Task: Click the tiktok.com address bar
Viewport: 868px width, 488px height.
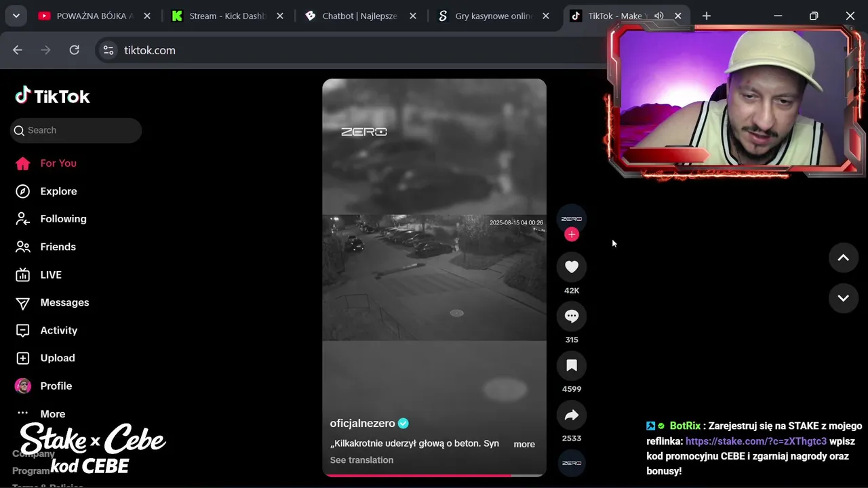Action: click(x=353, y=50)
